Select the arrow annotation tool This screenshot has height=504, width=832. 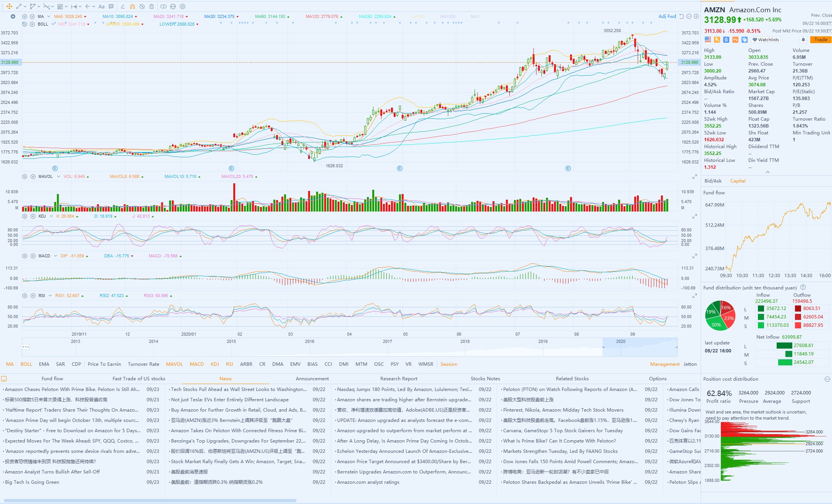coord(88,6)
